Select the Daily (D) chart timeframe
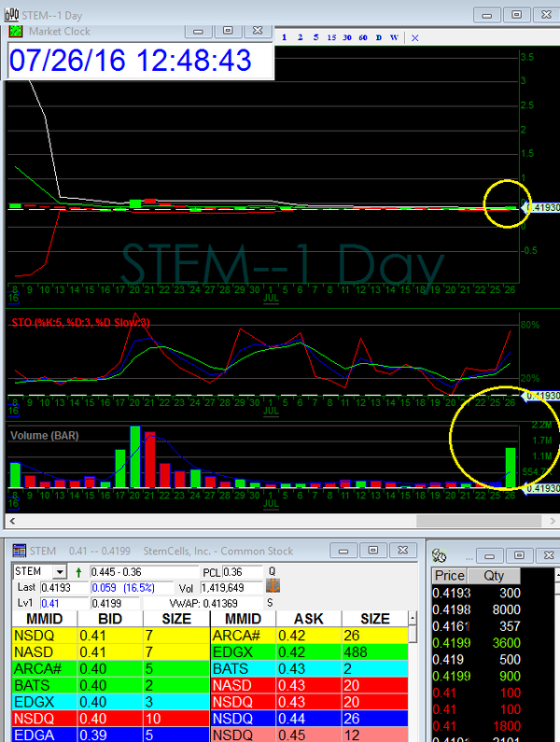Screen dimensions: 560x742 378,37
